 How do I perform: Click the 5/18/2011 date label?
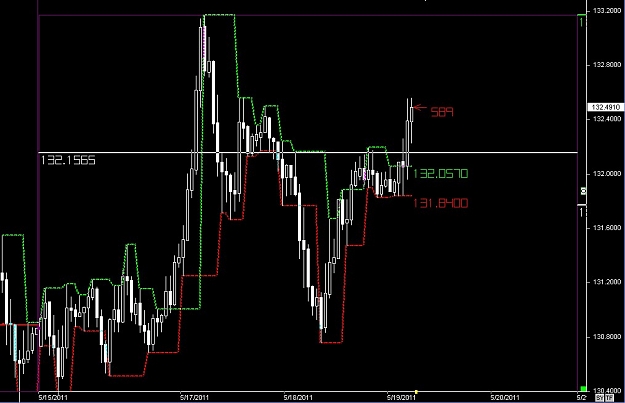pyautogui.click(x=298, y=398)
